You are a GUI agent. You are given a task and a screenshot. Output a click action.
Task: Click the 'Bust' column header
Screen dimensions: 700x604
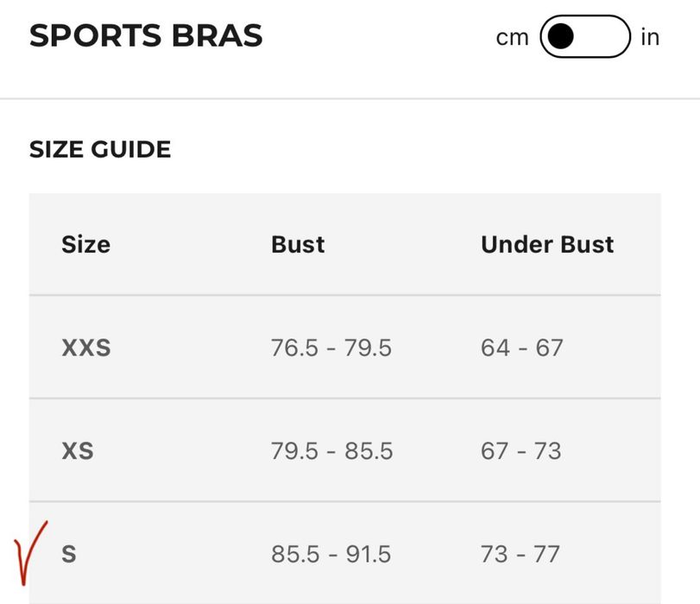[298, 245]
